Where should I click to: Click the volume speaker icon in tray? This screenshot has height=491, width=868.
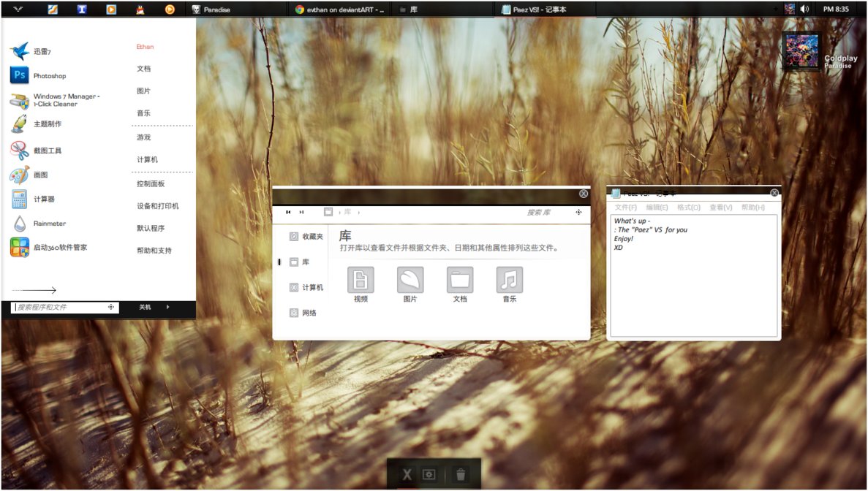tap(804, 9)
